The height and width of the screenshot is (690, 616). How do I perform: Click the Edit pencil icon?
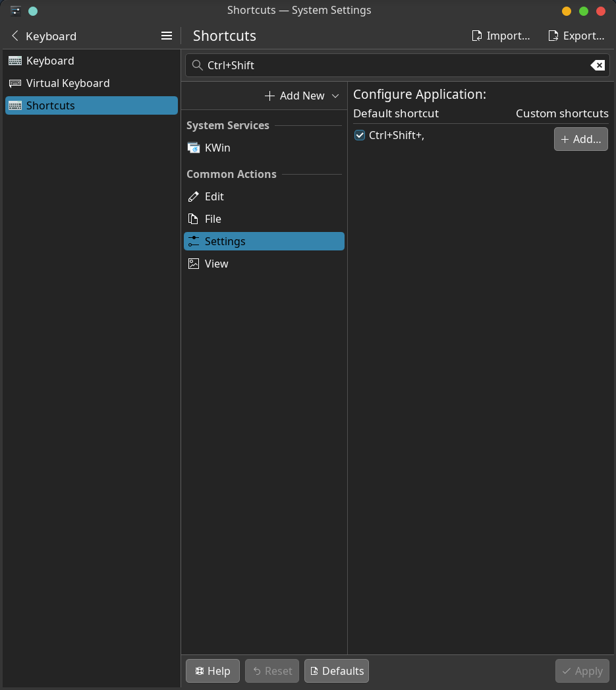tap(194, 196)
